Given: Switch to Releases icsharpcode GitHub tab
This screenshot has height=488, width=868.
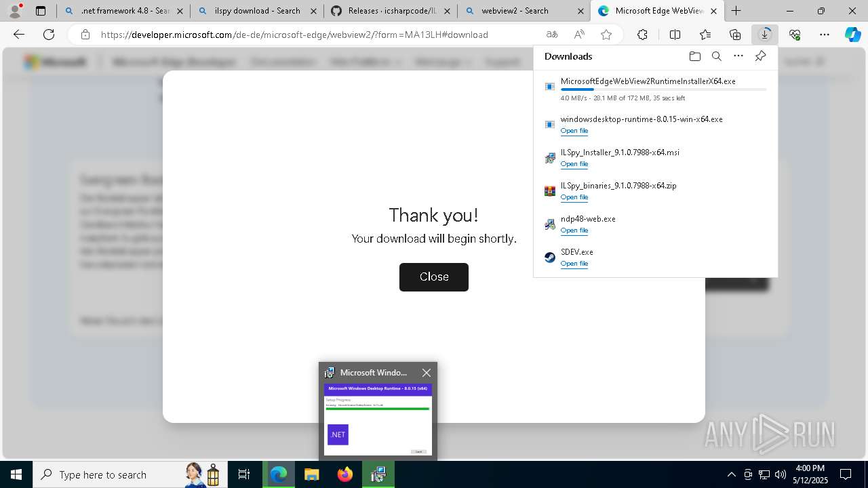Looking at the screenshot, I should (x=391, y=11).
